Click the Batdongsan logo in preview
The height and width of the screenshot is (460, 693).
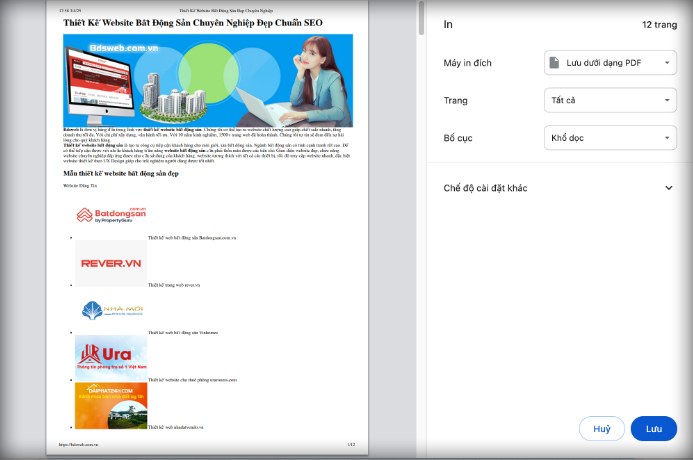(111, 215)
